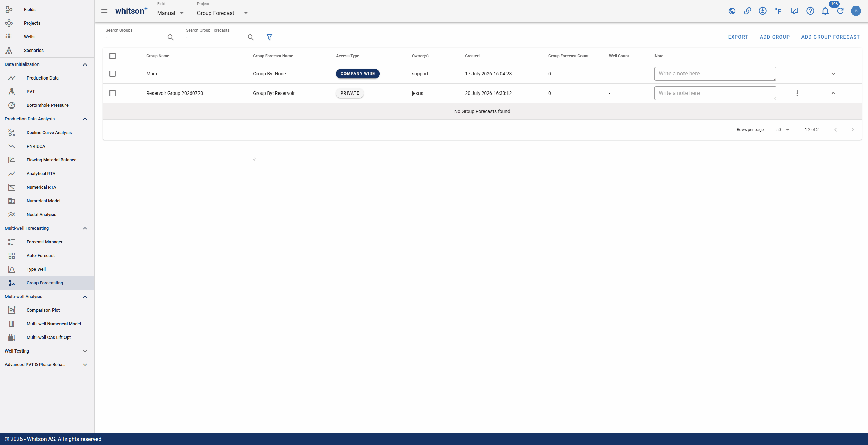The height and width of the screenshot is (445, 868).
Task: Open Analytical RTA in sidebar
Action: 47,174
